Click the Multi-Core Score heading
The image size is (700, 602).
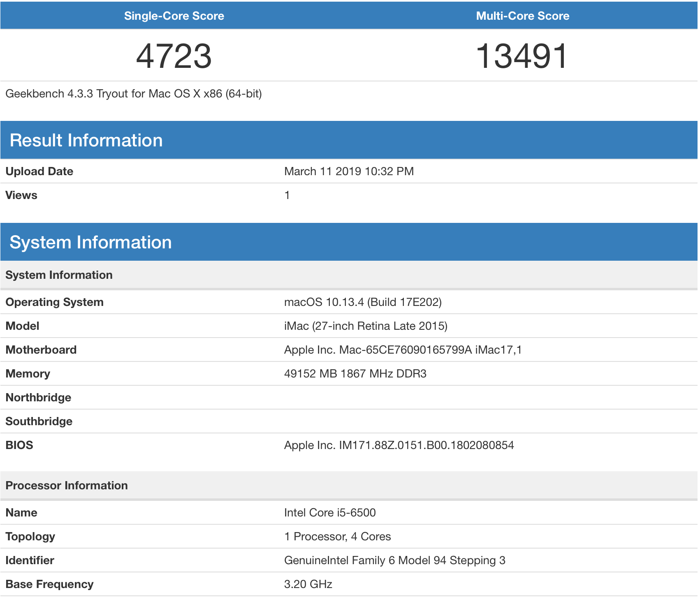click(522, 16)
